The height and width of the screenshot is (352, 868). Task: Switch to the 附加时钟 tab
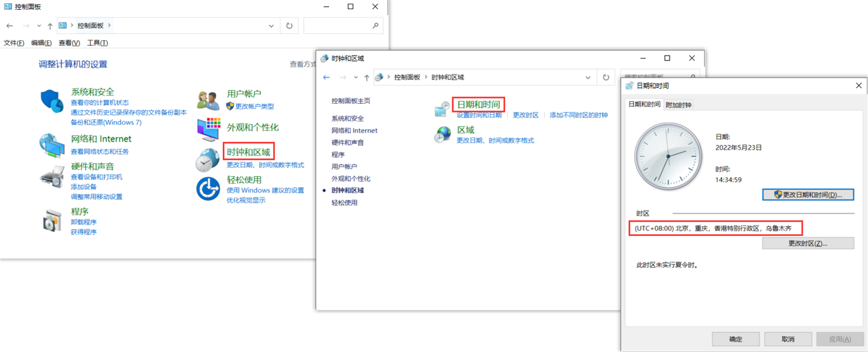678,105
